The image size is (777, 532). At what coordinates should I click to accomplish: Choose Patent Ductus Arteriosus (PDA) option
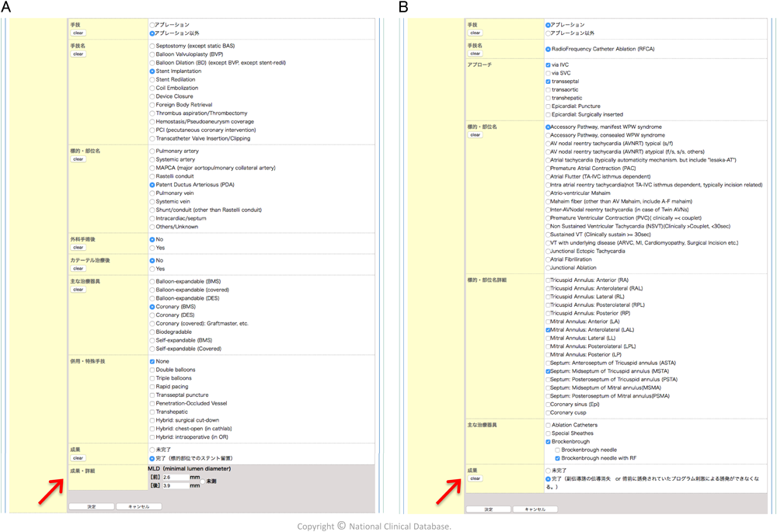click(152, 185)
